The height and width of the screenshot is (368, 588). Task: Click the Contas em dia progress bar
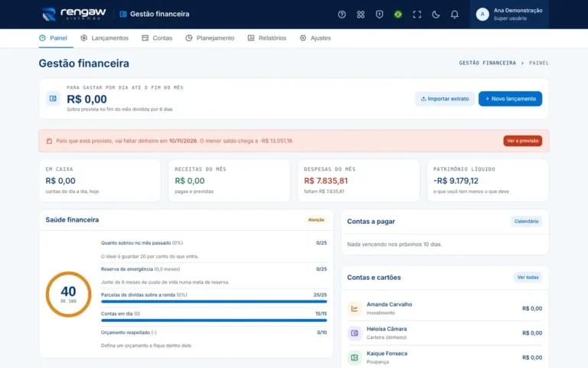(214, 320)
